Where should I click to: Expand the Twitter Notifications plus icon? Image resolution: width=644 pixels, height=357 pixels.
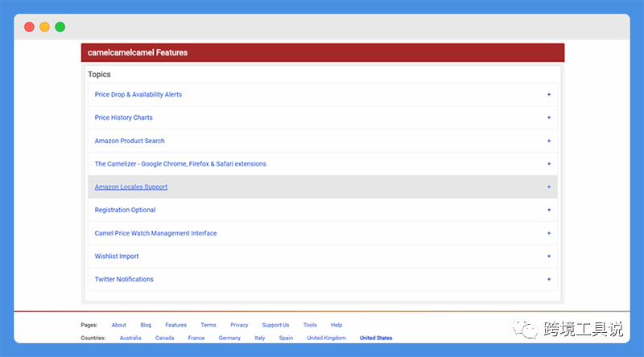pos(549,279)
